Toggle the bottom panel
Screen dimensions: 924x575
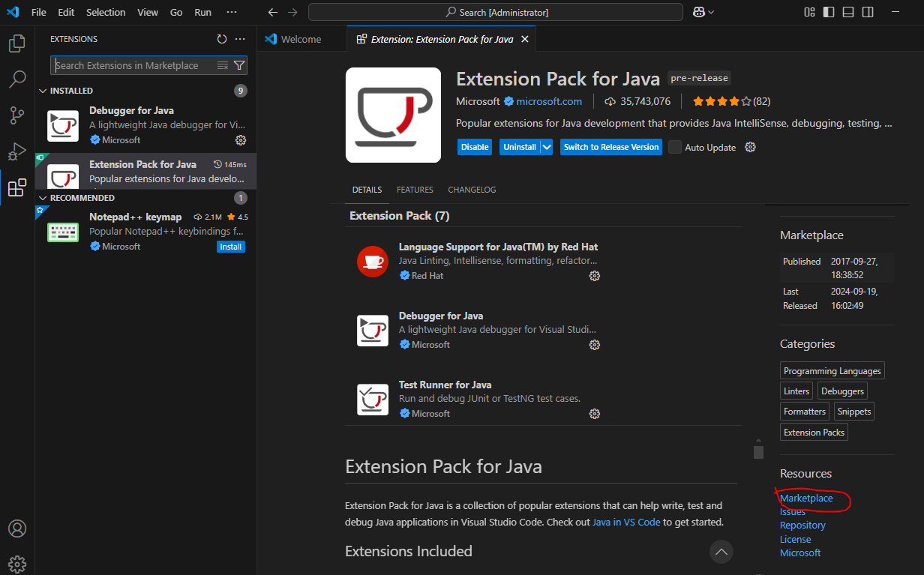[x=848, y=12]
